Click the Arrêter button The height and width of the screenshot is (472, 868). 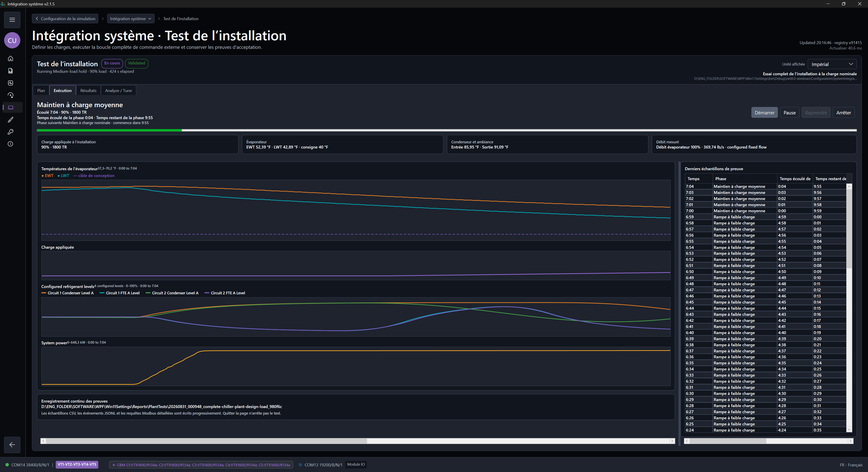pos(843,113)
